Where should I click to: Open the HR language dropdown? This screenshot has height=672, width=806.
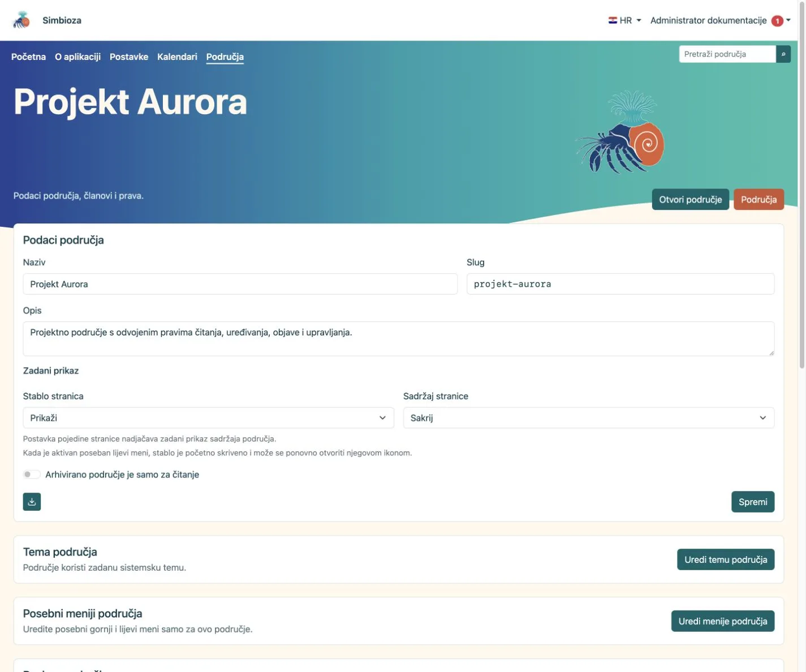click(624, 20)
